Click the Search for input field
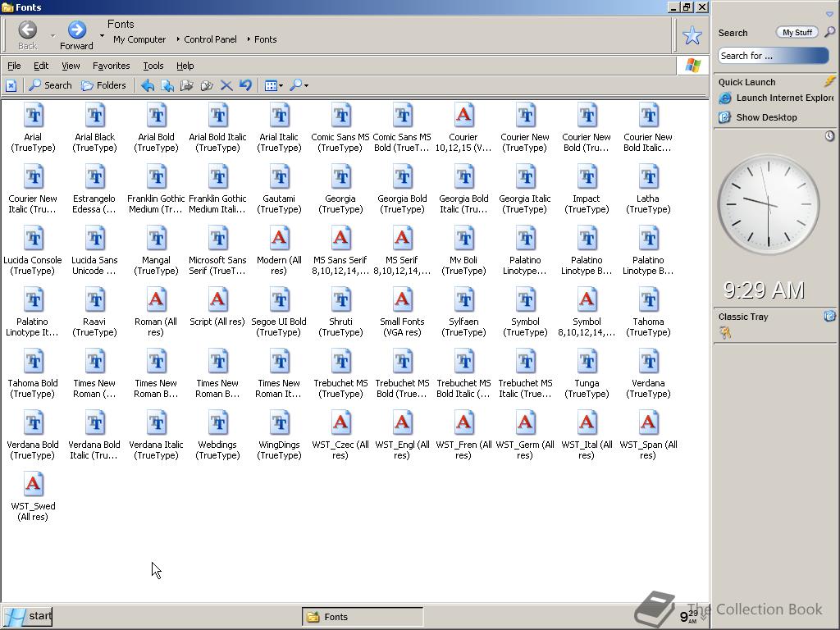840x630 pixels. click(x=773, y=56)
